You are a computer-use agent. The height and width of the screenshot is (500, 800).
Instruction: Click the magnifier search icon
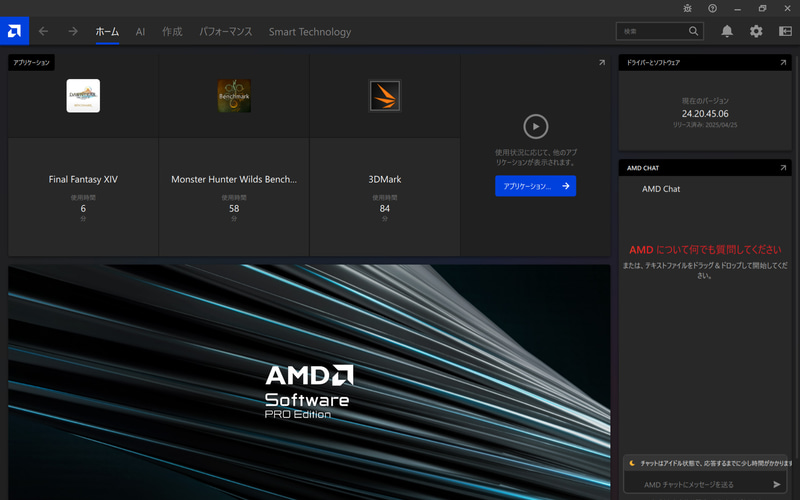click(x=693, y=31)
